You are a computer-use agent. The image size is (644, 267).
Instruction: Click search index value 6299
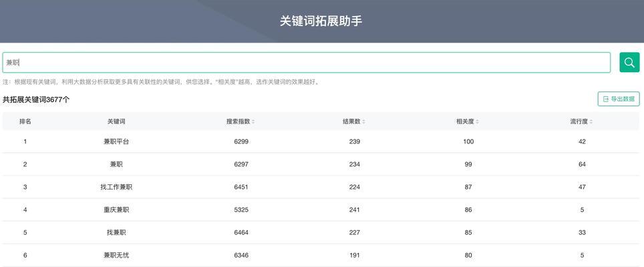tap(241, 142)
